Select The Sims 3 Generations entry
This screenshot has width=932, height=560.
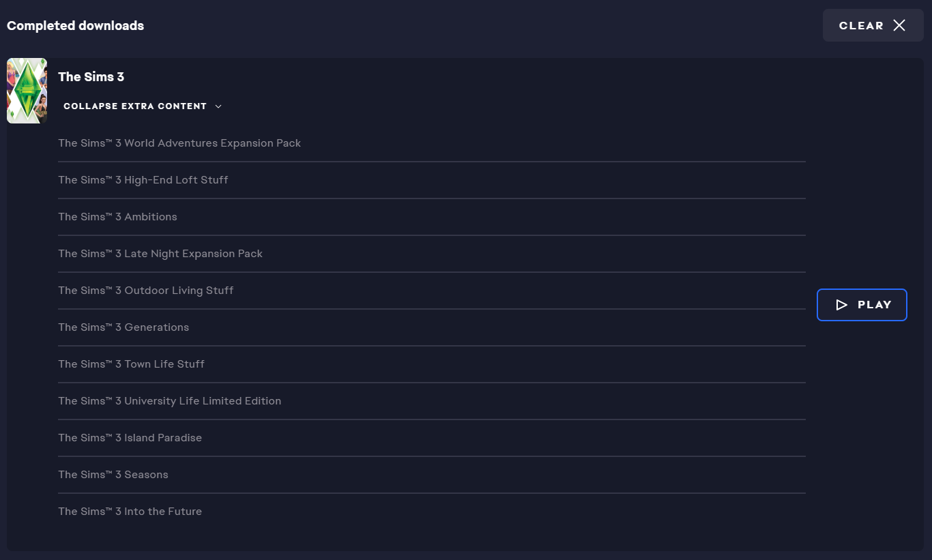pyautogui.click(x=432, y=327)
